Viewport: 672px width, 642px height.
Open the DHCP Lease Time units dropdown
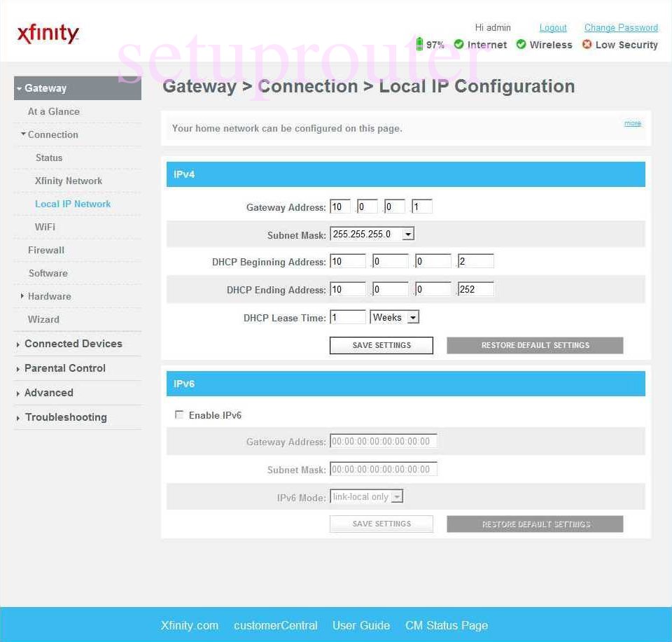[x=413, y=316]
